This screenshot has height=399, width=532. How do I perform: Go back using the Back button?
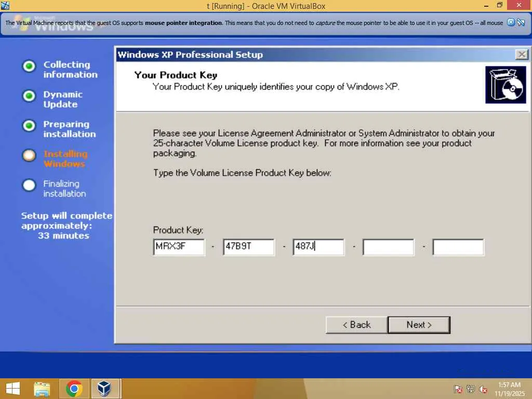(356, 325)
